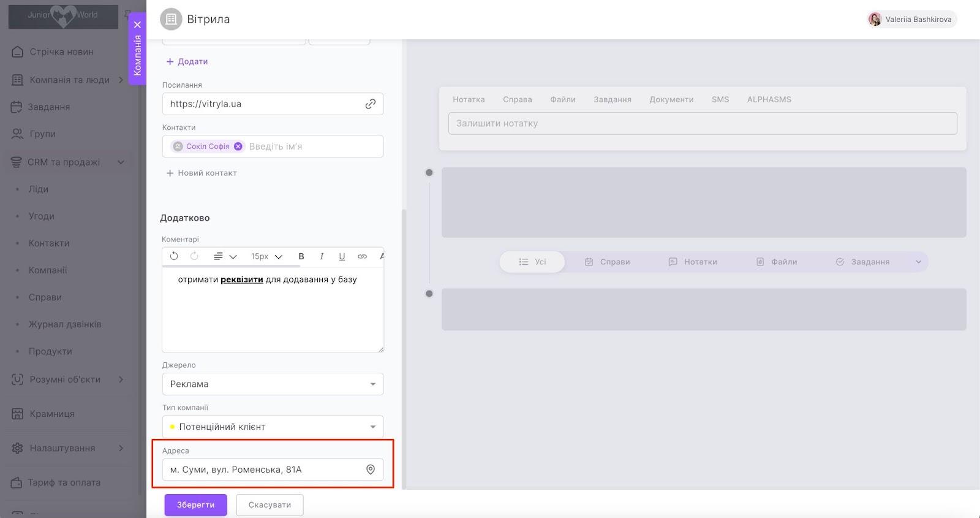Go to Ліди in CRM submenu

(x=39, y=189)
